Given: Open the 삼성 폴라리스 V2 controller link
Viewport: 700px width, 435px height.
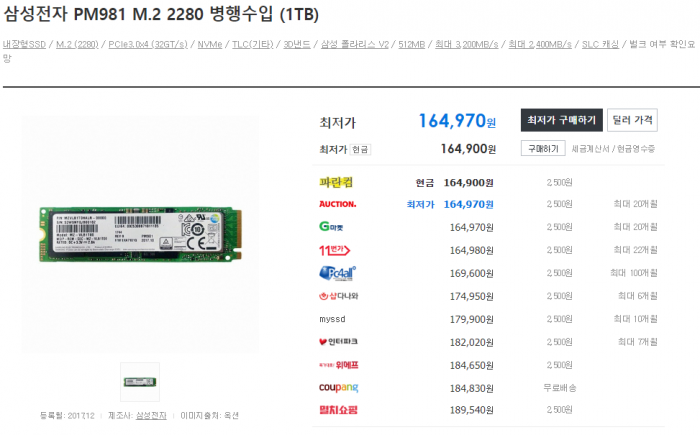Looking at the screenshot, I should [x=355, y=44].
